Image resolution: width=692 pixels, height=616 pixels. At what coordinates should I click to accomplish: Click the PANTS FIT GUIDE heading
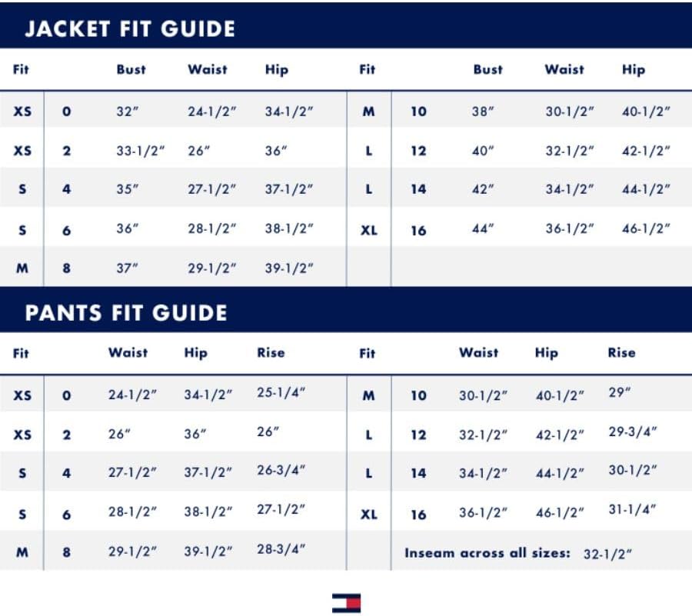[126, 313]
